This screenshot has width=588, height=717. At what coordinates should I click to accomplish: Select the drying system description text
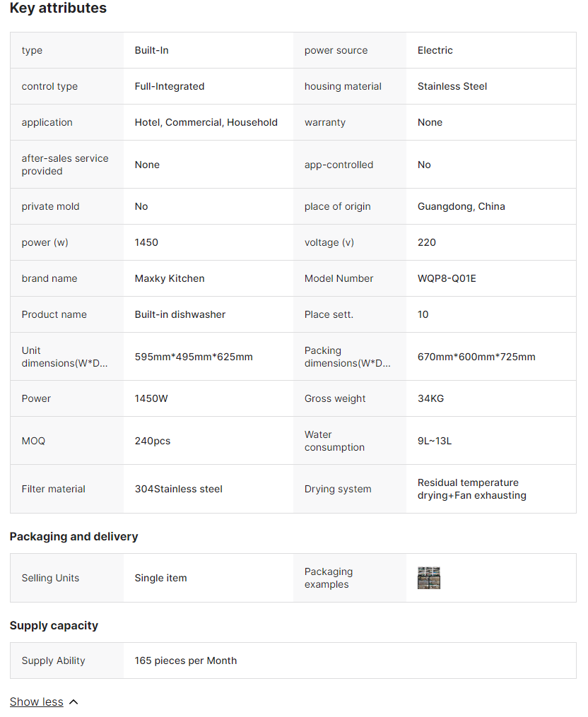[471, 489]
